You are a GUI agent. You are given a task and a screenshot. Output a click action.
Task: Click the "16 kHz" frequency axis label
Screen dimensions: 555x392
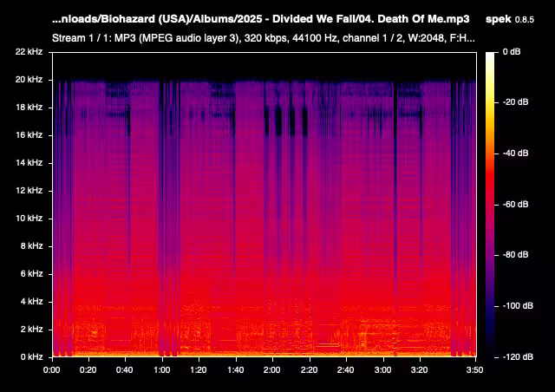(x=29, y=135)
